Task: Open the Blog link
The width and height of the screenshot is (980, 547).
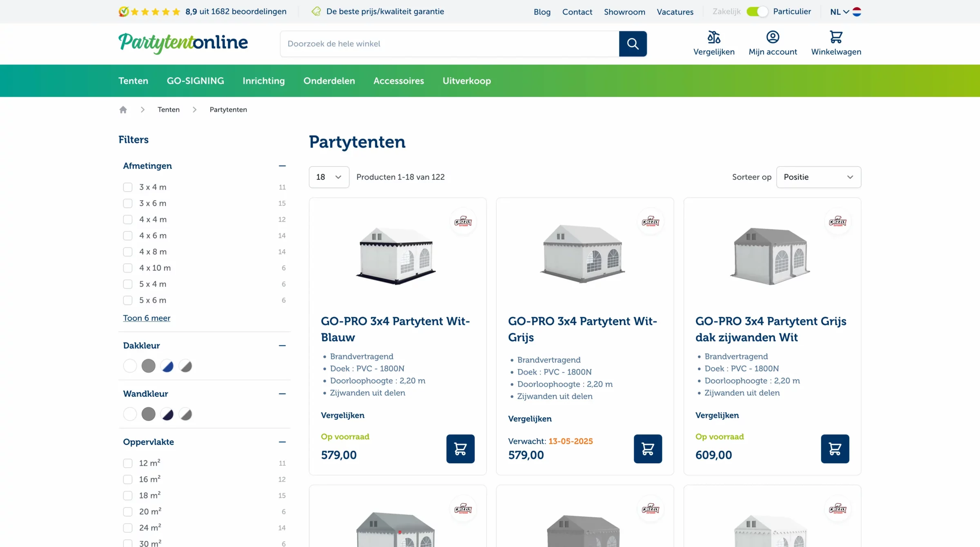Action: (542, 12)
